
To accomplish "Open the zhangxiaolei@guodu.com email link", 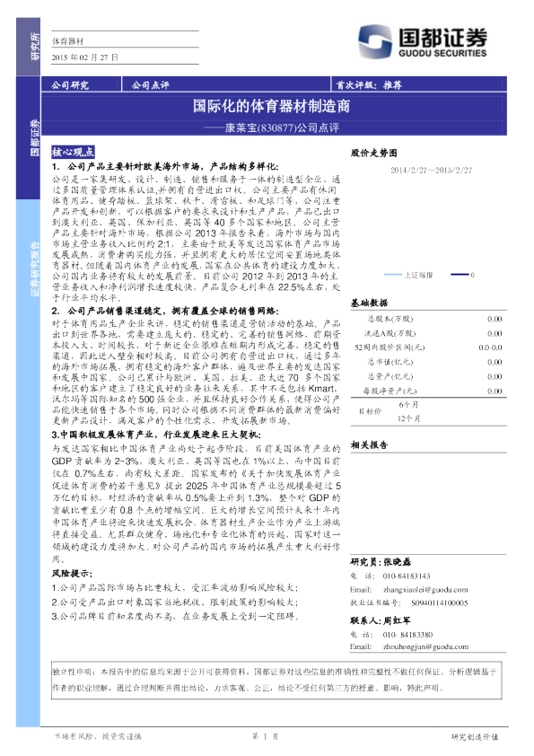I will (x=425, y=590).
